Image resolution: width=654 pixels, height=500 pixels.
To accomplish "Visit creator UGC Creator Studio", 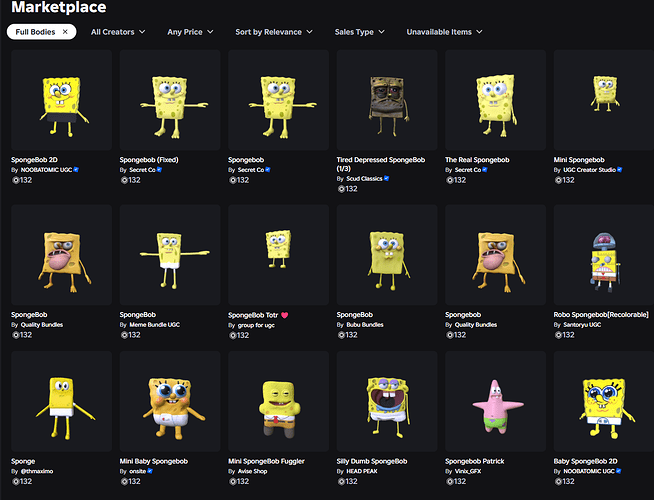I will point(589,170).
